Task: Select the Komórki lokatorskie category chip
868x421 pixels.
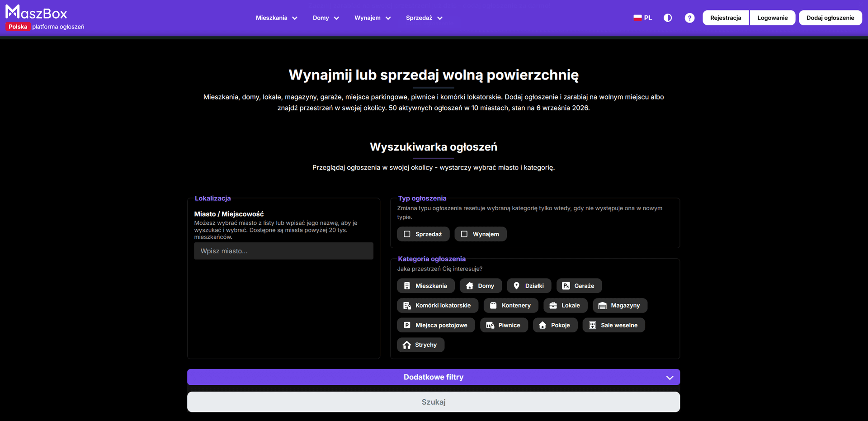Action: tap(438, 306)
